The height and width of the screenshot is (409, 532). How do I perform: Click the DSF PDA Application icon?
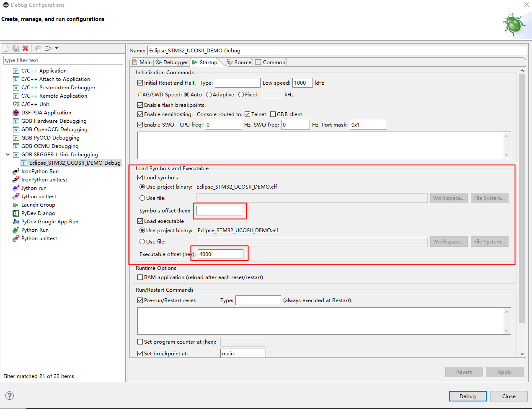[x=16, y=113]
